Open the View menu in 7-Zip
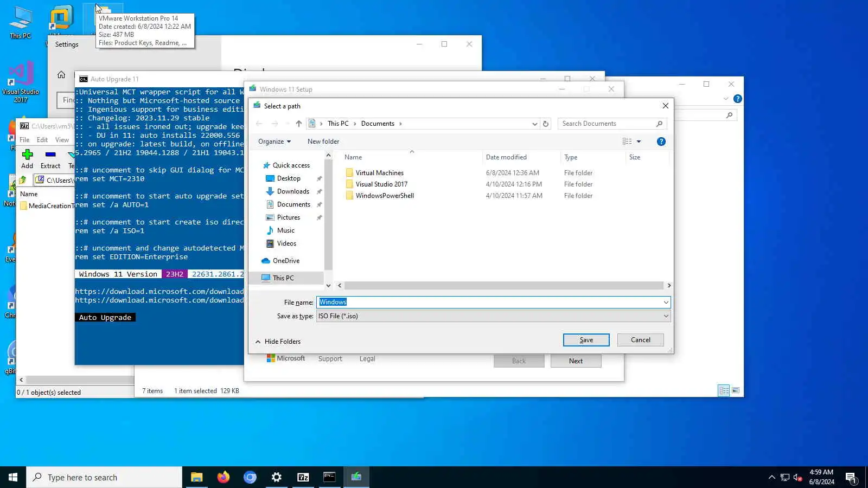This screenshot has height=488, width=868. tap(62, 140)
